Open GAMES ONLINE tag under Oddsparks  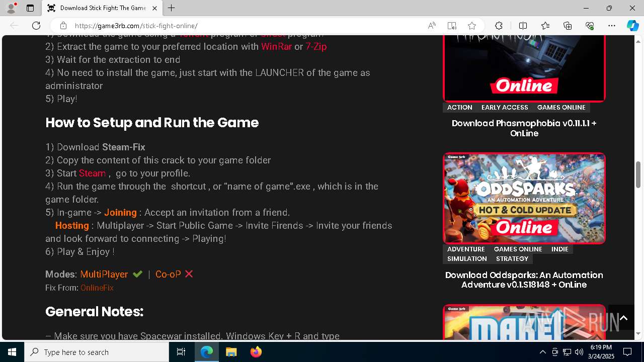(x=518, y=249)
